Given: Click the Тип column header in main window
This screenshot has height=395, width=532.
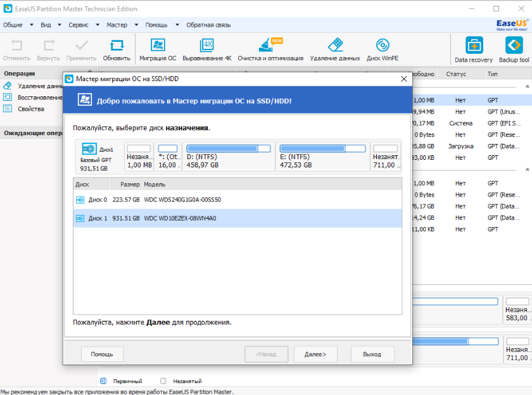Looking at the screenshot, I should point(507,74).
